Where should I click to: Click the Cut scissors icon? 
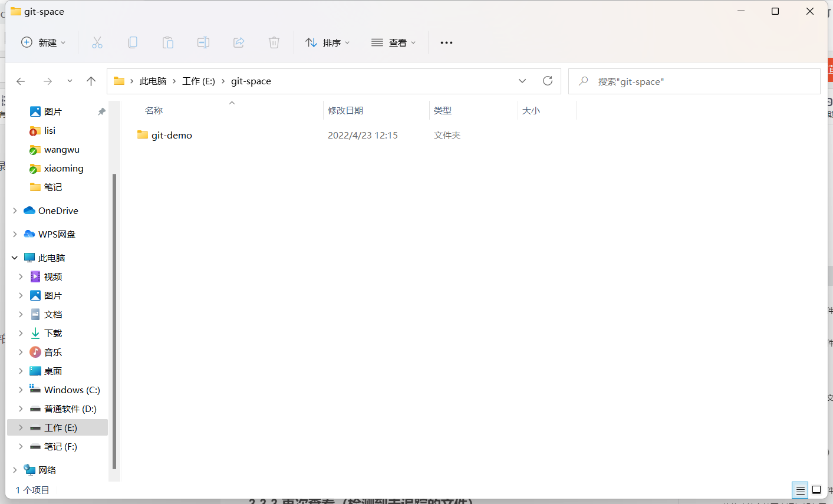97,42
